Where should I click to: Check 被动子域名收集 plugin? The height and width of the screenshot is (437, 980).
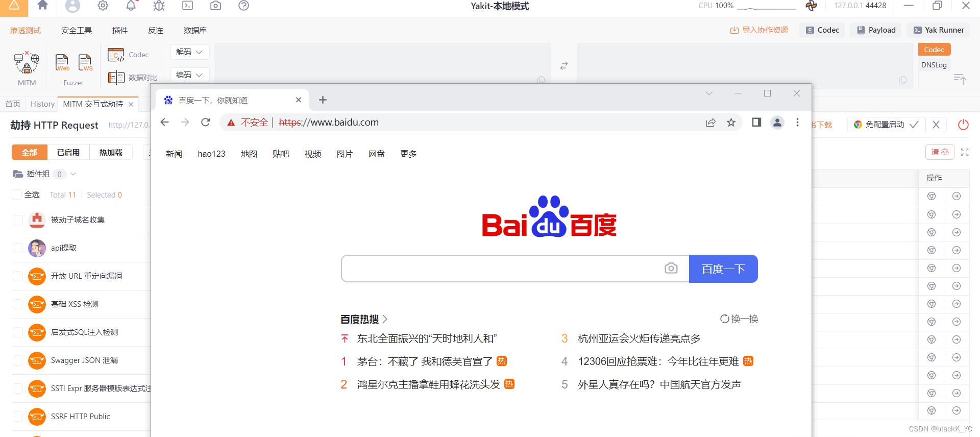[x=18, y=220]
